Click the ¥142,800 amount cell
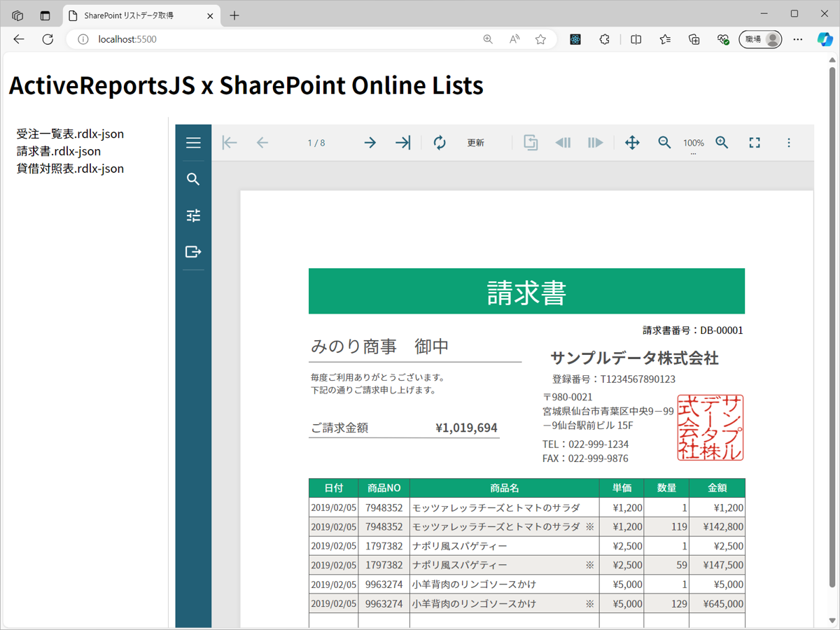 click(x=717, y=526)
